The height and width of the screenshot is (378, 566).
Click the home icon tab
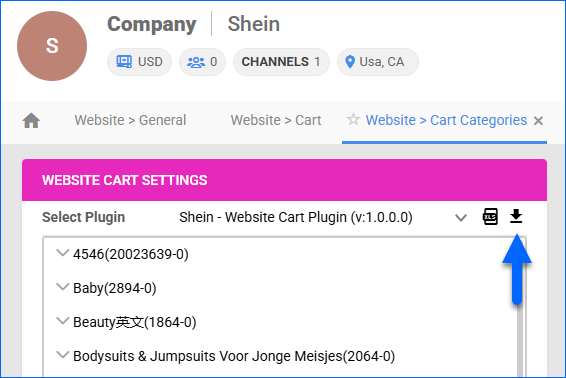pos(31,121)
